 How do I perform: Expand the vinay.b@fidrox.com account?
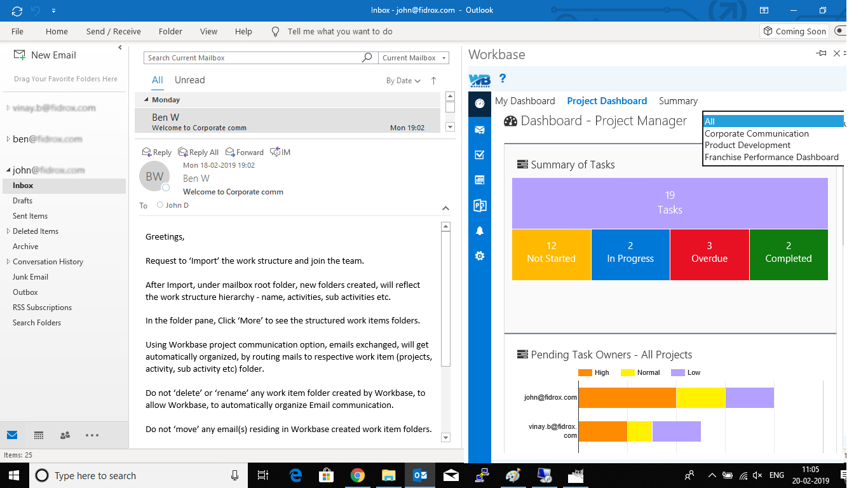coord(8,108)
